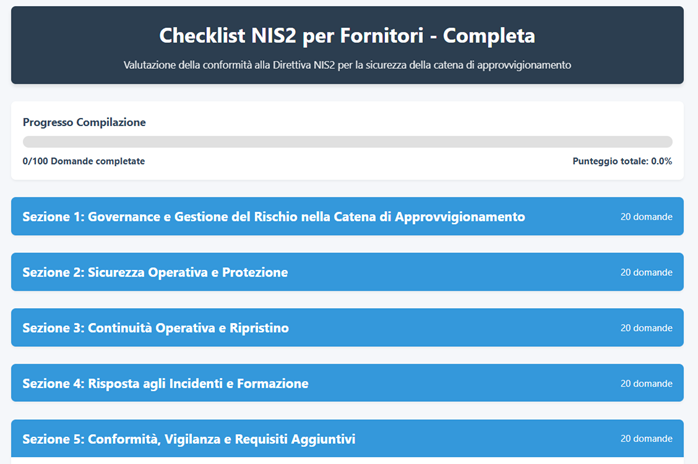Click the "20 domande" badge in Sezione 1
Viewport: 698px width, 464px height.
click(x=646, y=216)
